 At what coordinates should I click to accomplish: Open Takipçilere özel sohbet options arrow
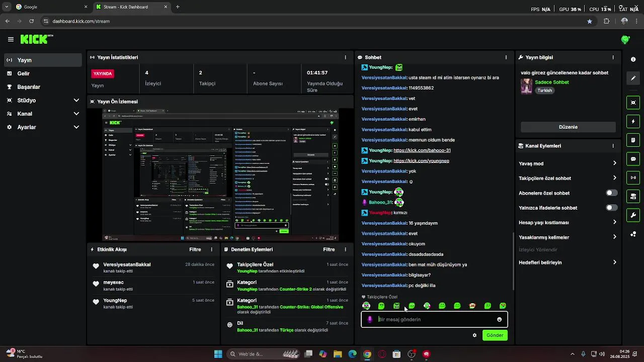614,178
